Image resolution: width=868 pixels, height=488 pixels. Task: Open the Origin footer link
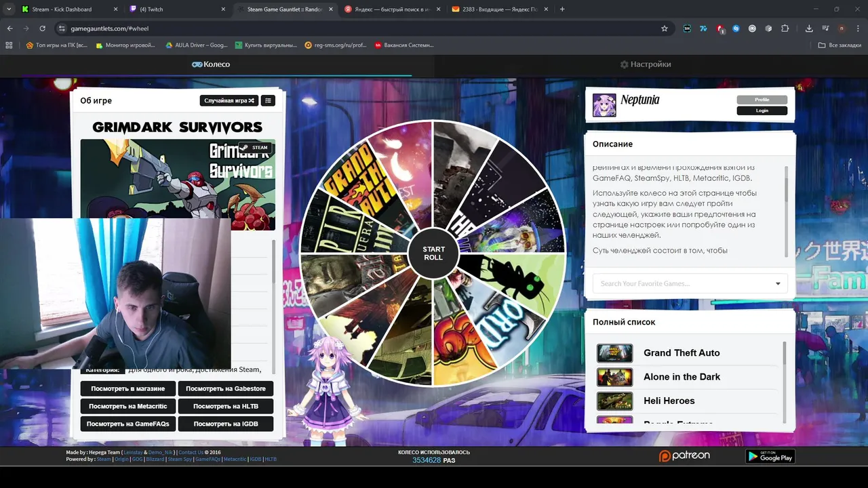[x=121, y=459]
